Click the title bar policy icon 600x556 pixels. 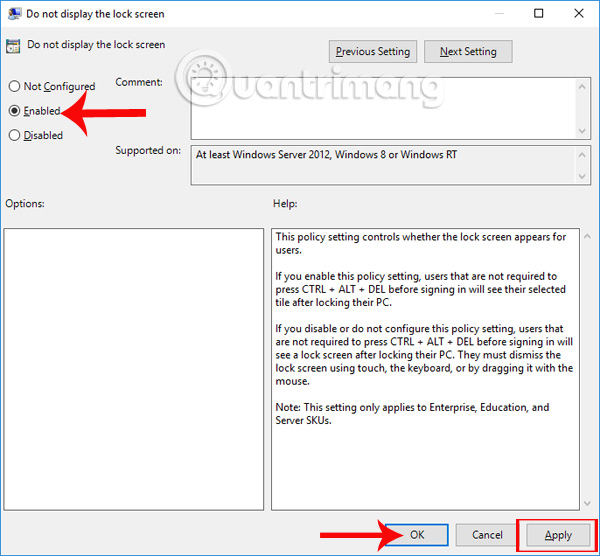[15, 14]
